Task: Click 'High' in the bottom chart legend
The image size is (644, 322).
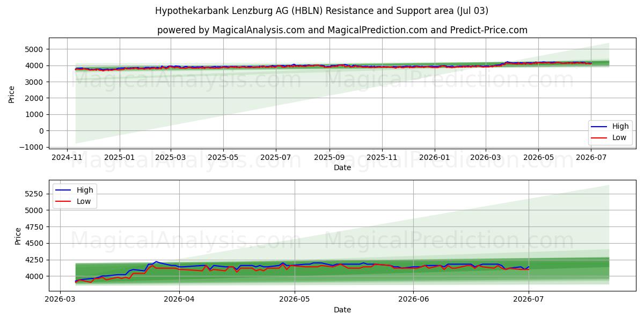Action: click(85, 190)
